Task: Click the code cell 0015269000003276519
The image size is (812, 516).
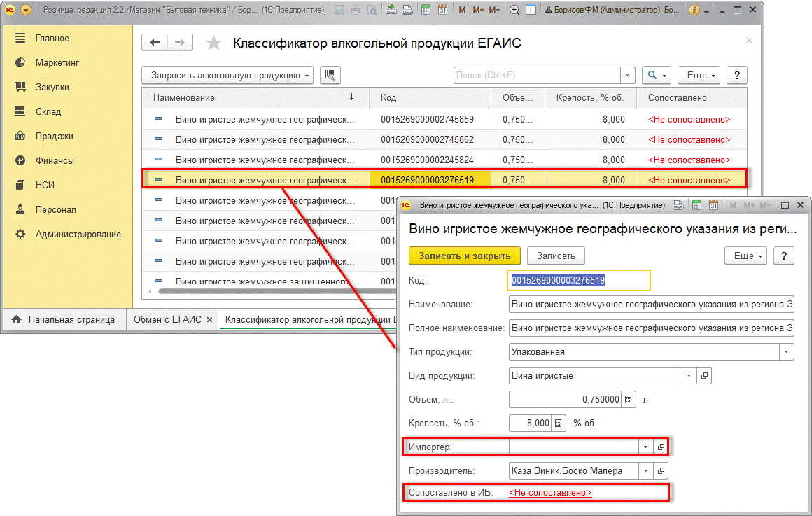Action: (430, 180)
